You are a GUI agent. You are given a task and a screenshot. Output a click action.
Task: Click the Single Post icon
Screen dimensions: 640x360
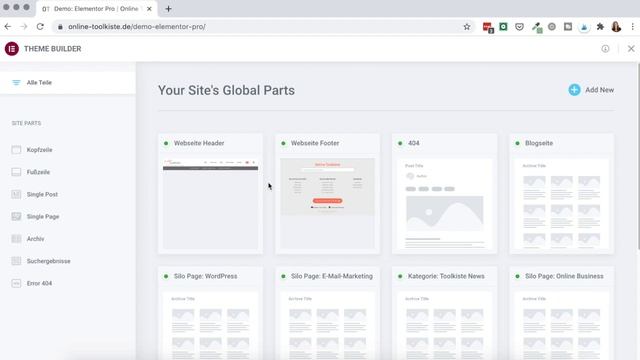pyautogui.click(x=16, y=194)
